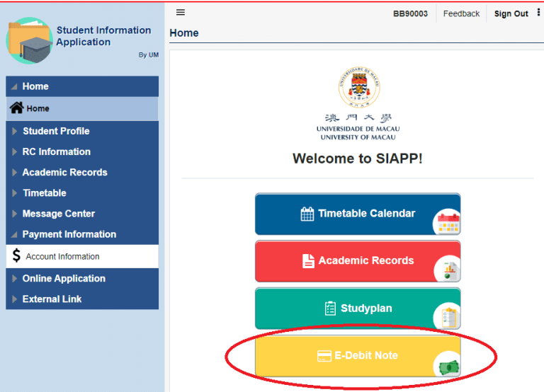Click the dollar sign Account Information icon
Screen dimensions: 544x392
16,256
